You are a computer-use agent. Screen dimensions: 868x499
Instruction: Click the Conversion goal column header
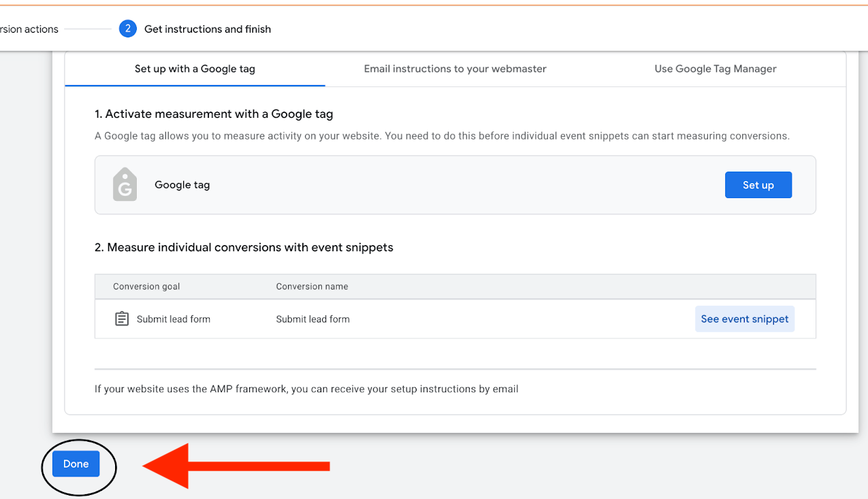146,287
